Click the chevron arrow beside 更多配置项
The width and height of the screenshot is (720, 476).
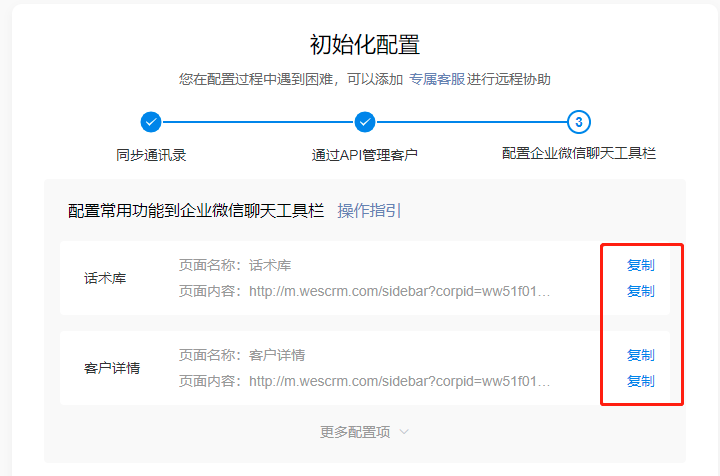click(404, 432)
